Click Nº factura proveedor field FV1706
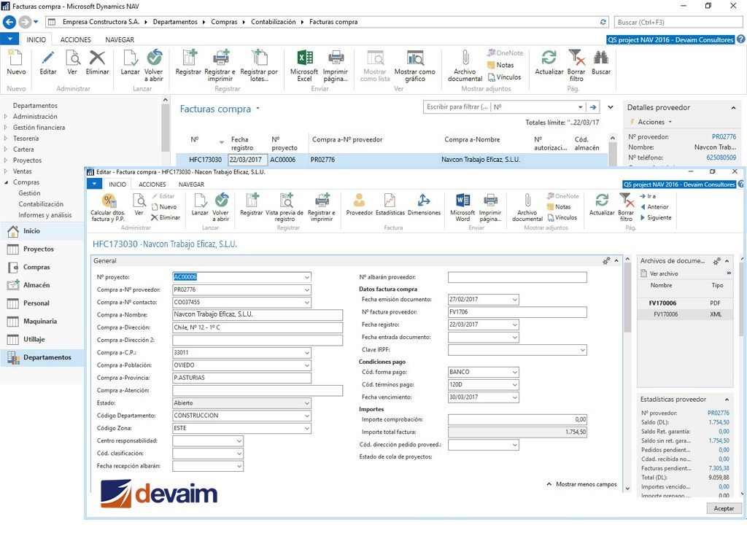747x560 pixels. (517, 312)
